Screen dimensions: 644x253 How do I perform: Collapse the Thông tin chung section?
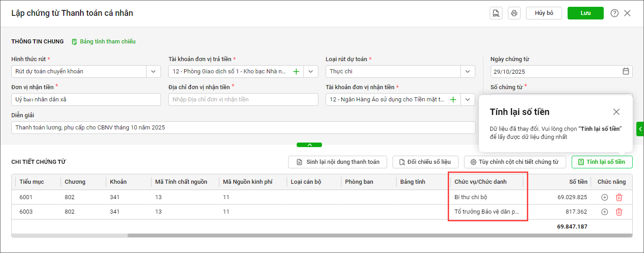pos(309,145)
